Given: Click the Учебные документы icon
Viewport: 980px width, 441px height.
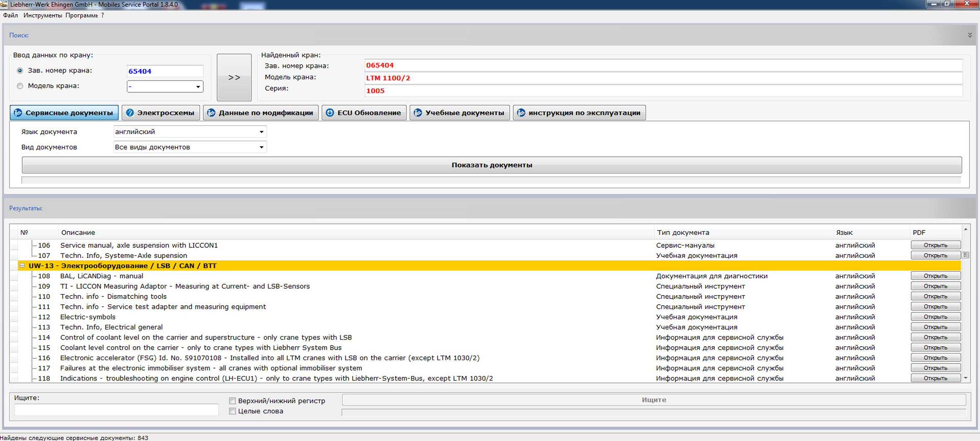Looking at the screenshot, I should tap(418, 113).
